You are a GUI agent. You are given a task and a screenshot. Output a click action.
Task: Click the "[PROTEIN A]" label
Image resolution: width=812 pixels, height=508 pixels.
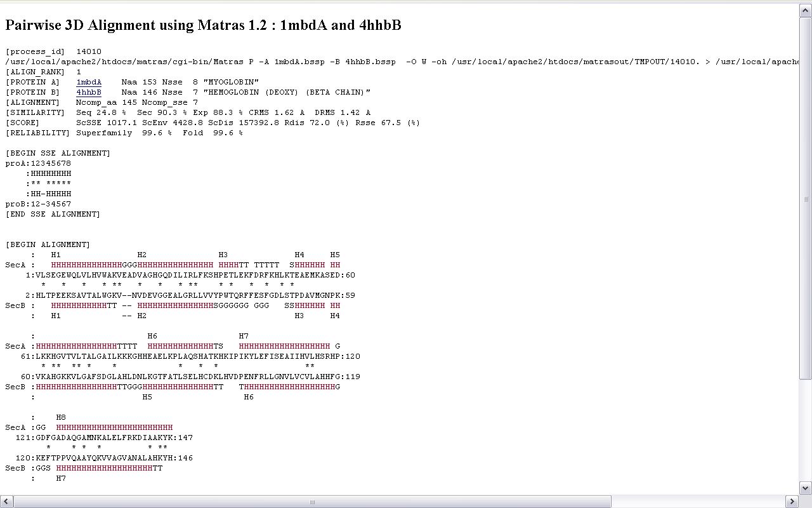(x=33, y=82)
